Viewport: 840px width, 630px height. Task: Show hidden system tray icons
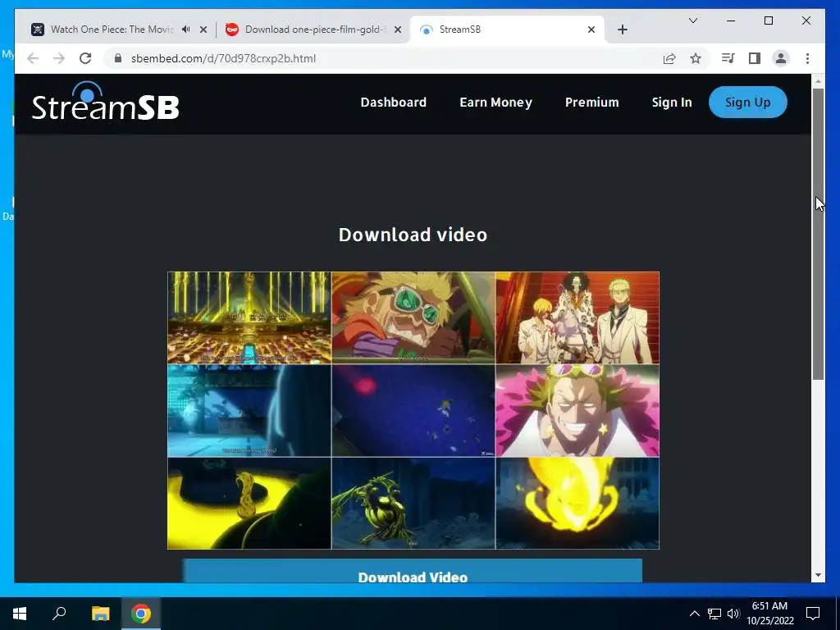(694, 614)
